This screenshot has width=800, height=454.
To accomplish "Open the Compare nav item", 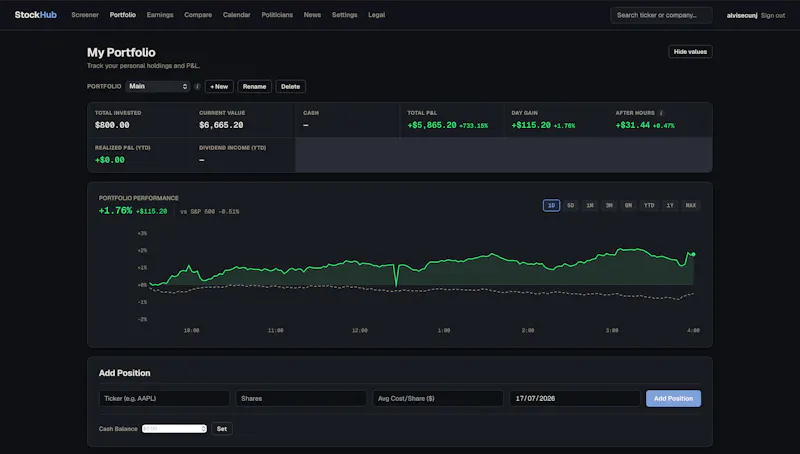I will [198, 15].
